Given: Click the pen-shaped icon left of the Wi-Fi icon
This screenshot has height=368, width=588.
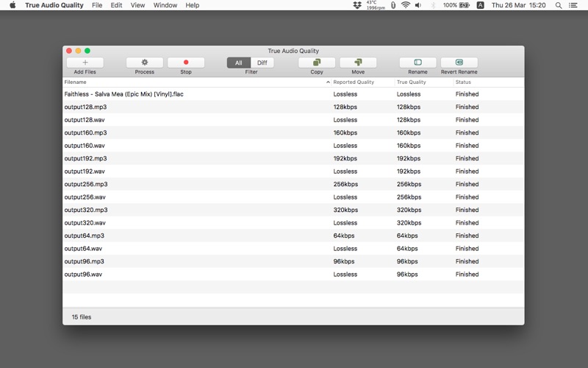Looking at the screenshot, I should 393,5.
